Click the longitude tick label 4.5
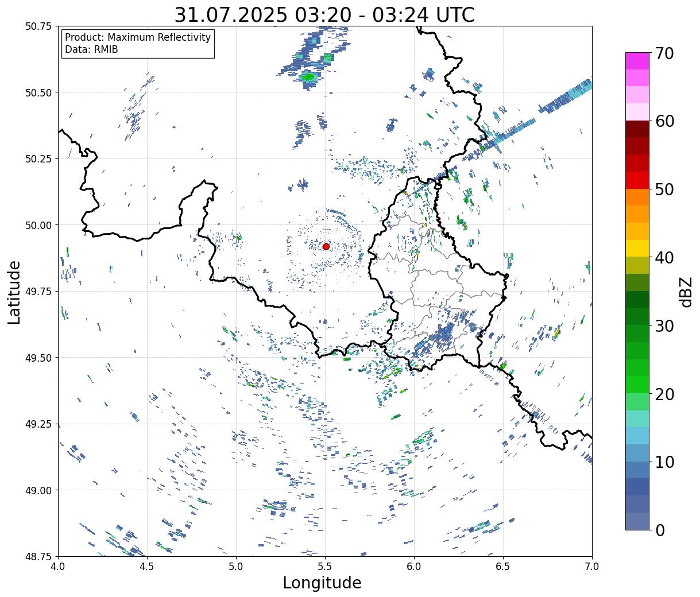Screen dimensions: 700x597 [147, 567]
